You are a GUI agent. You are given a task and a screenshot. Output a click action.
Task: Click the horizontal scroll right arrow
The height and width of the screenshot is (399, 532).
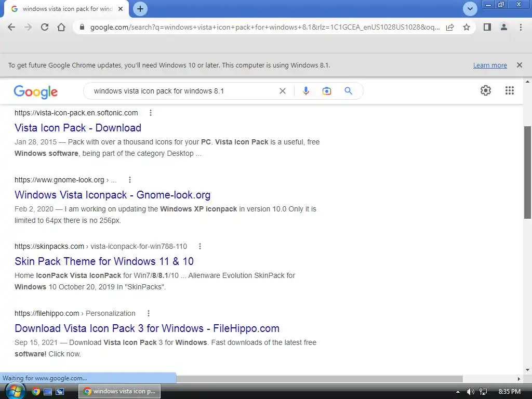tap(519, 379)
